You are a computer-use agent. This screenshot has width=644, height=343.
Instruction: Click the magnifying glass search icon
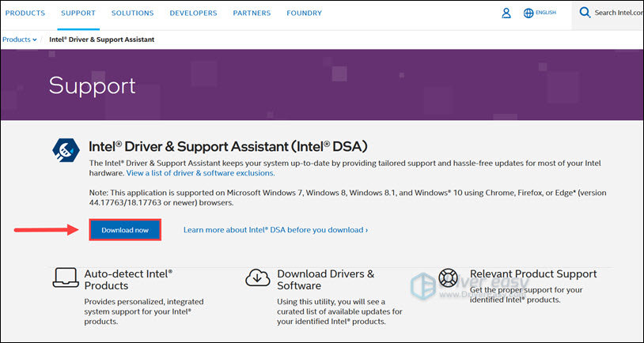pyautogui.click(x=585, y=13)
